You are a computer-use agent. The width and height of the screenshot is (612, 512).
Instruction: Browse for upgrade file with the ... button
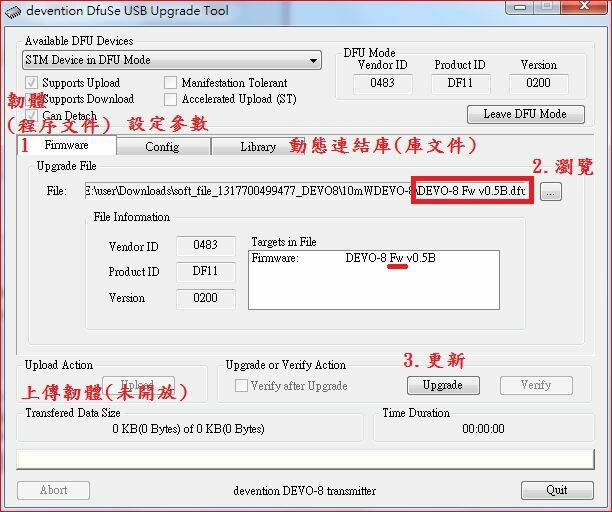(x=551, y=192)
